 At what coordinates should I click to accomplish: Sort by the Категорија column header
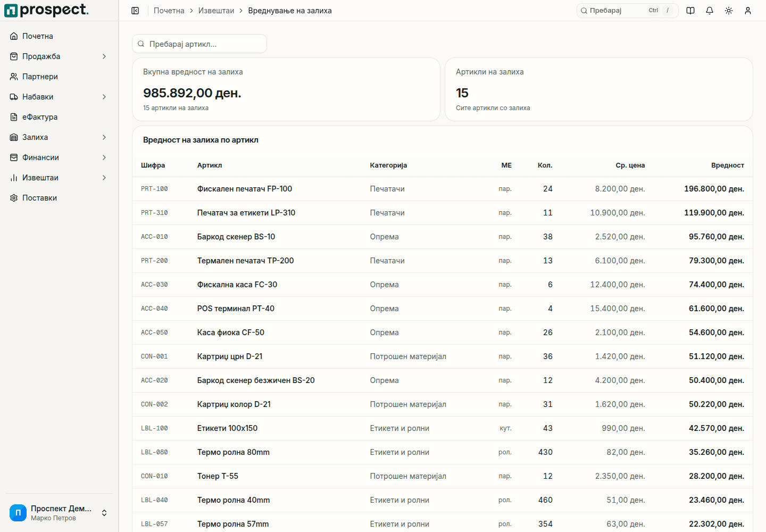click(388, 165)
